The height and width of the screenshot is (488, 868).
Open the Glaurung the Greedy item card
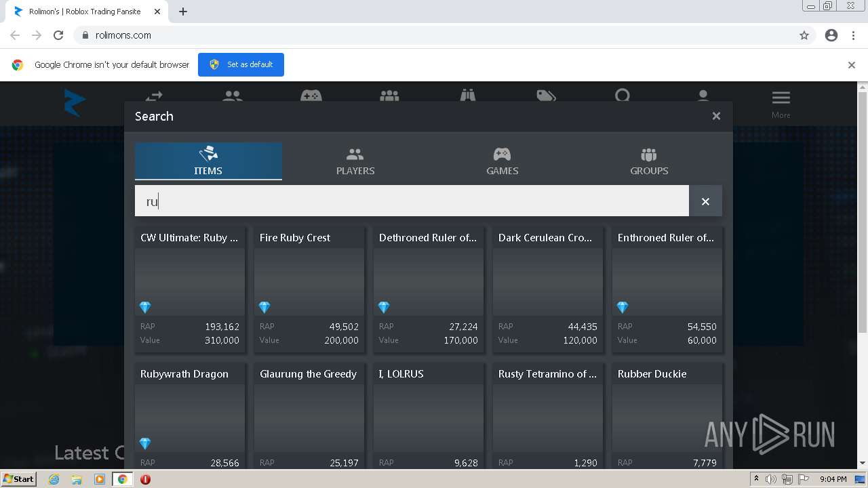[x=309, y=416]
